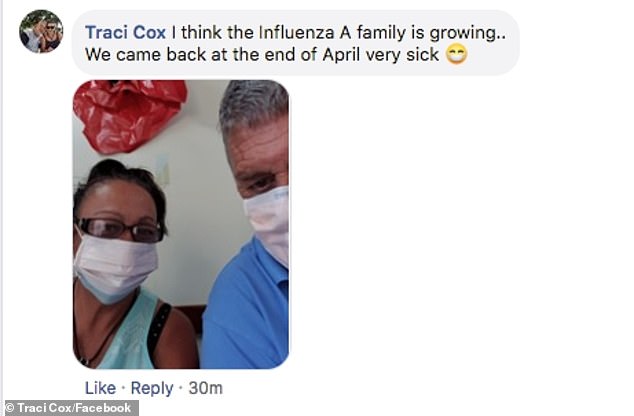Viewport: 634px width, 416px height.
Task: Click the man's face mask in photo
Action: 268,222
